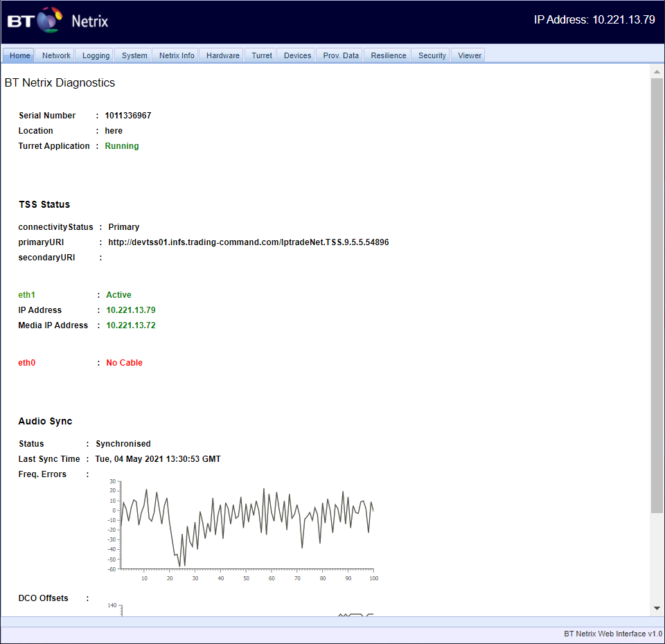Click the Audio Sync heading
665x644 pixels.
pos(46,421)
